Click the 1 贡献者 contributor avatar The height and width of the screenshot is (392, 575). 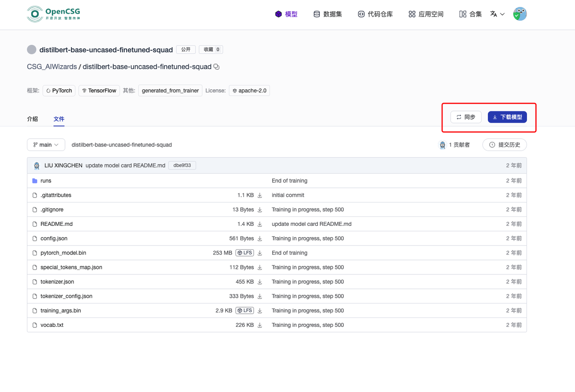[442, 145]
